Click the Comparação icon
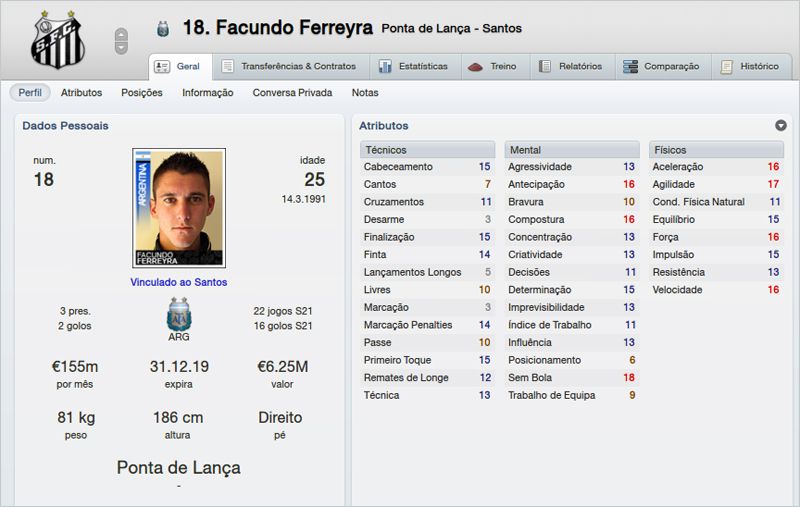Image resolution: width=800 pixels, height=507 pixels. [630, 67]
